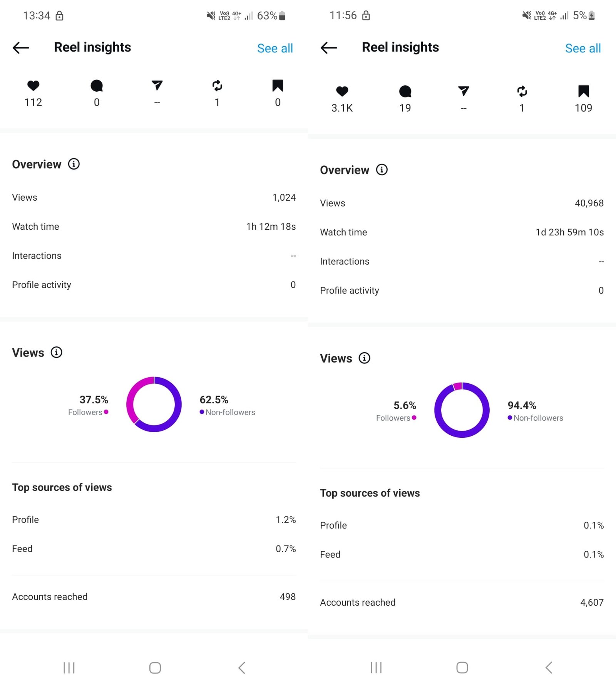Screen dimensions: 616x685
Task: Open the Overview info icon on the left screen
Action: (74, 164)
